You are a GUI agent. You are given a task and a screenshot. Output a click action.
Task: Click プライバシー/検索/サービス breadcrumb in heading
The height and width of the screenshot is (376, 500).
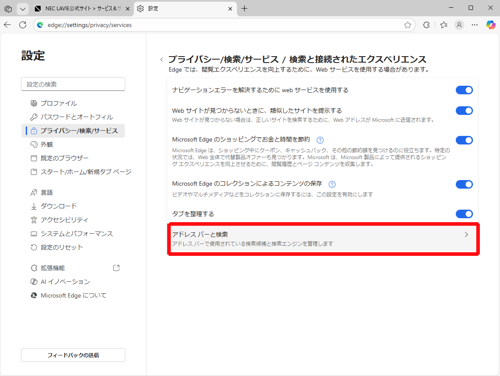point(223,59)
